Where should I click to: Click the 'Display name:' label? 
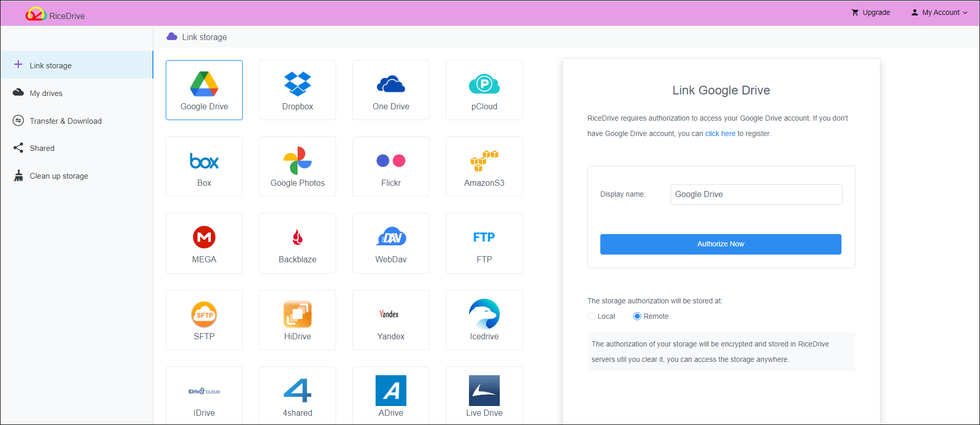click(623, 194)
